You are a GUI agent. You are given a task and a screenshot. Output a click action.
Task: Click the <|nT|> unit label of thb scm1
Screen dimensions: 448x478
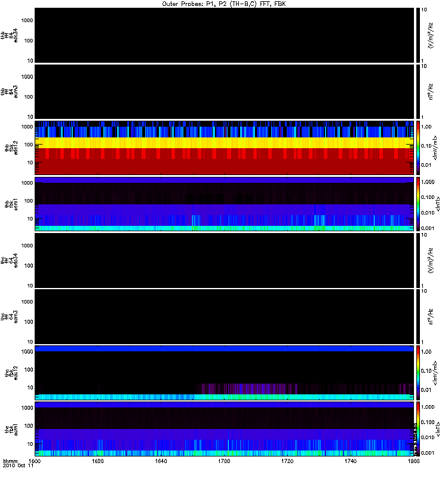point(438,204)
